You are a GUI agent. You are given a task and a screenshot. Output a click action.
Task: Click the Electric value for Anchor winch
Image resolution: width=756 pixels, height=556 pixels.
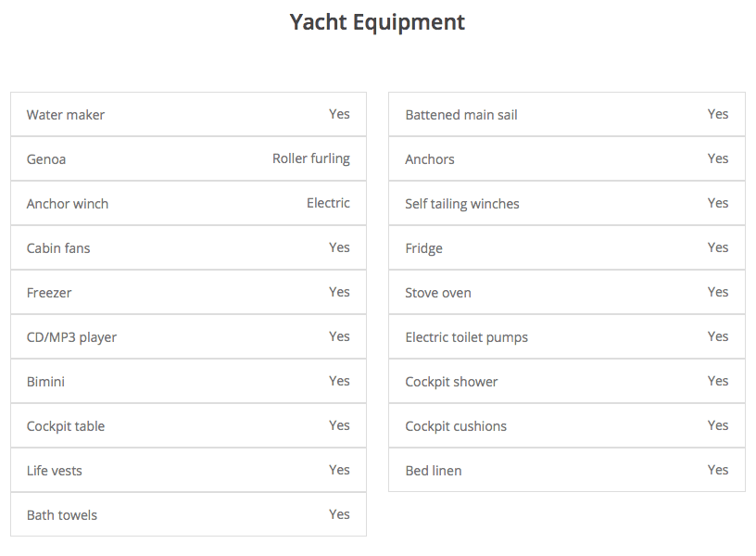click(328, 203)
